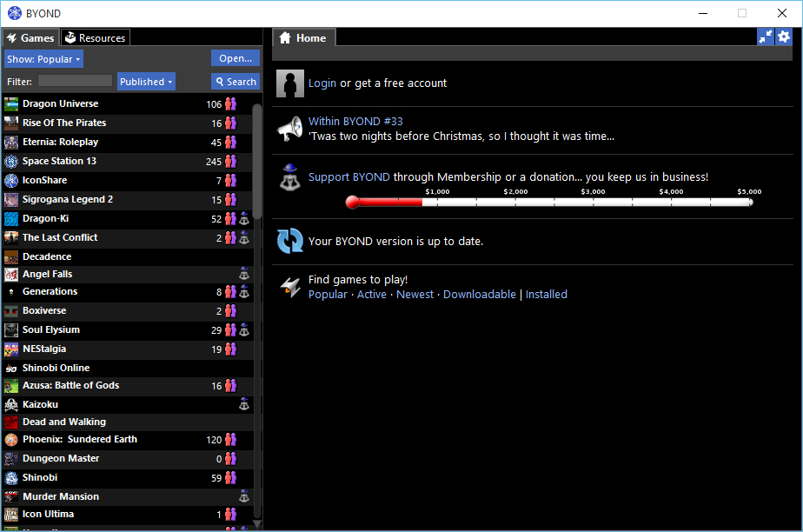The width and height of the screenshot is (803, 532).
Task: Click the Search button
Action: 236,82
